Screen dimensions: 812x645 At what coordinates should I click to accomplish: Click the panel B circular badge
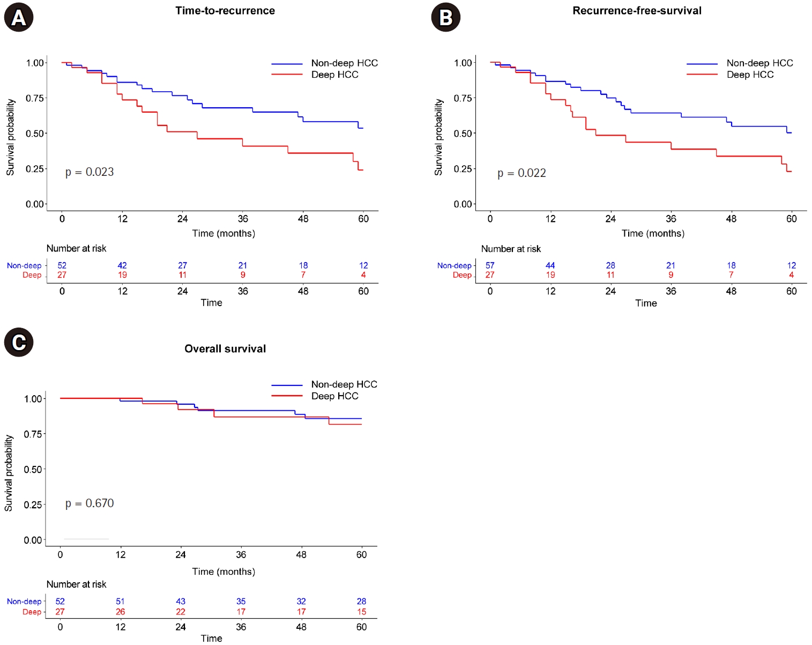[446, 18]
